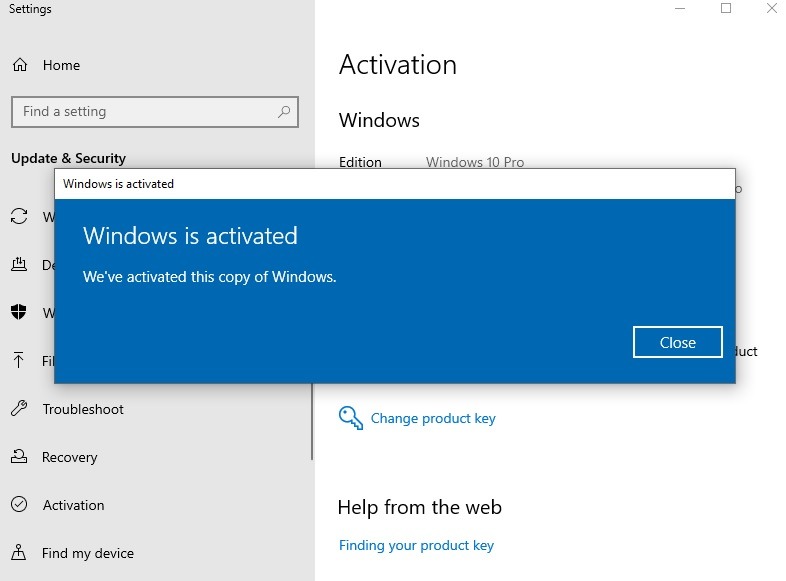Viewport: 786px width, 581px height.
Task: Click the Find my device person icon
Action: (19, 552)
